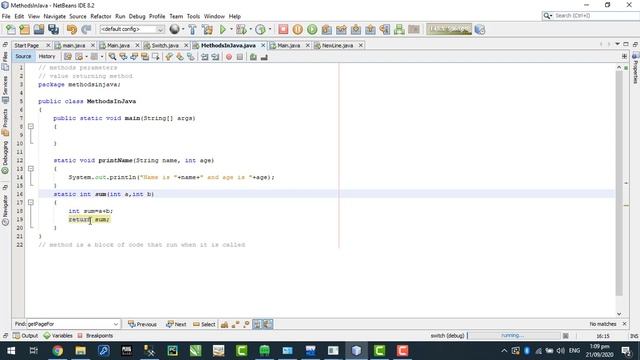Toggle Regular Expression in the find bar

246,324
